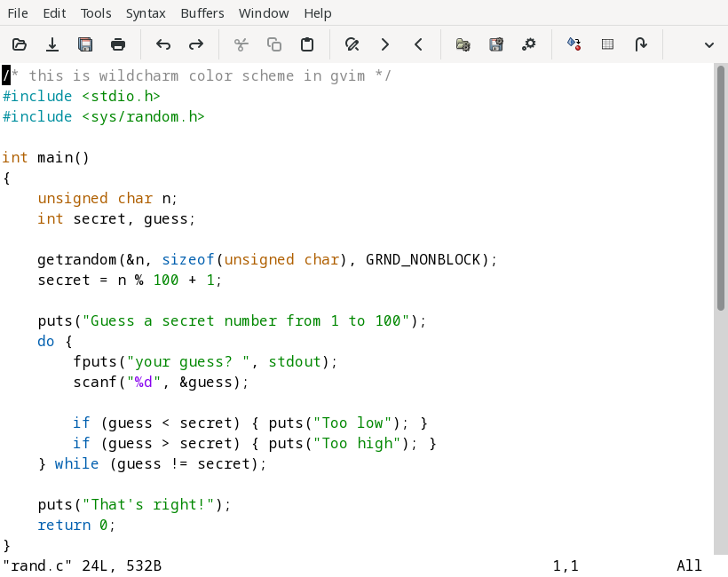The image size is (728, 577).
Task: Jump to tag with curved arrow icon
Action: [x=641, y=44]
